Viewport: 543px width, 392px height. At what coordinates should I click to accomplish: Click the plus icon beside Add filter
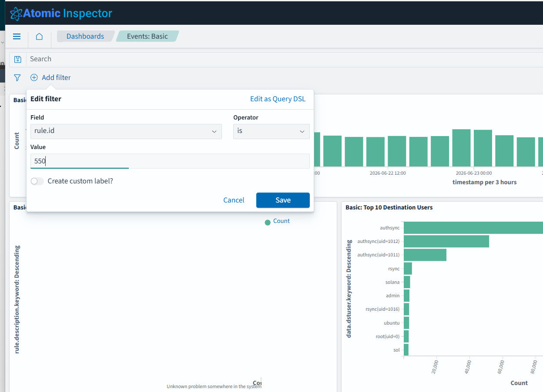pos(34,78)
